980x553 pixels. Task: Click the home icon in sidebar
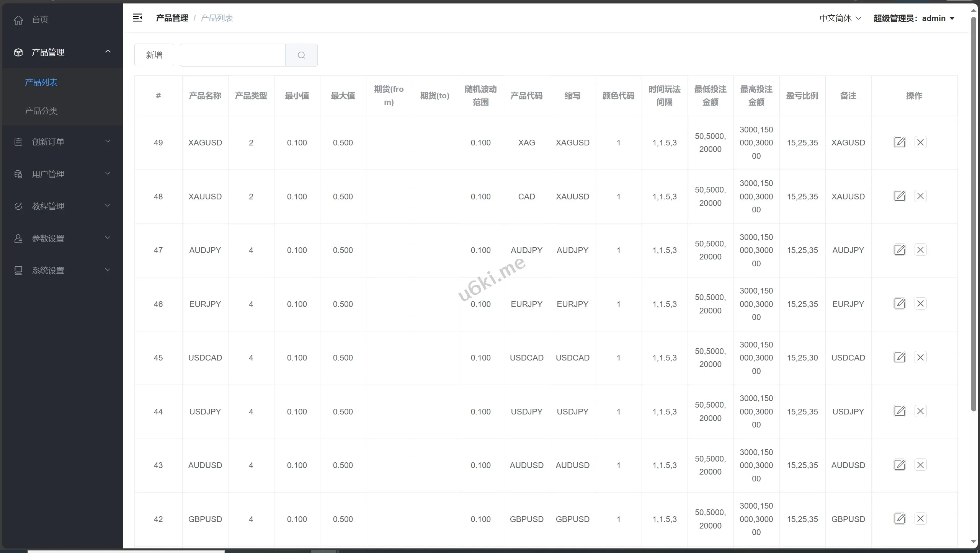(x=18, y=20)
